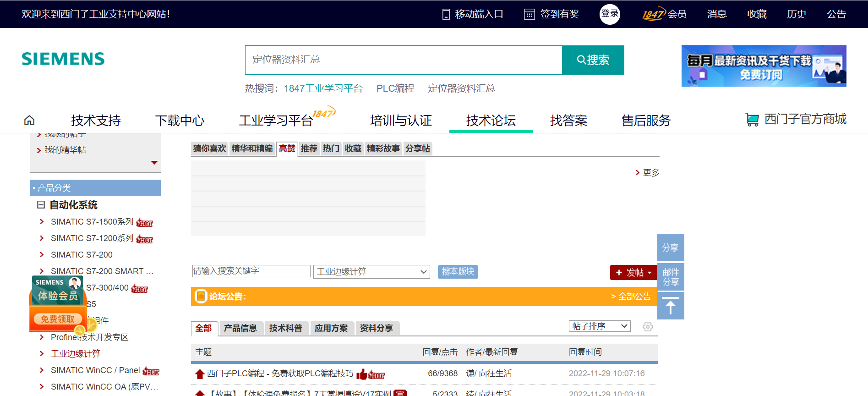The height and width of the screenshot is (396, 868).
Task: Click the forum announcement icon
Action: 201,297
